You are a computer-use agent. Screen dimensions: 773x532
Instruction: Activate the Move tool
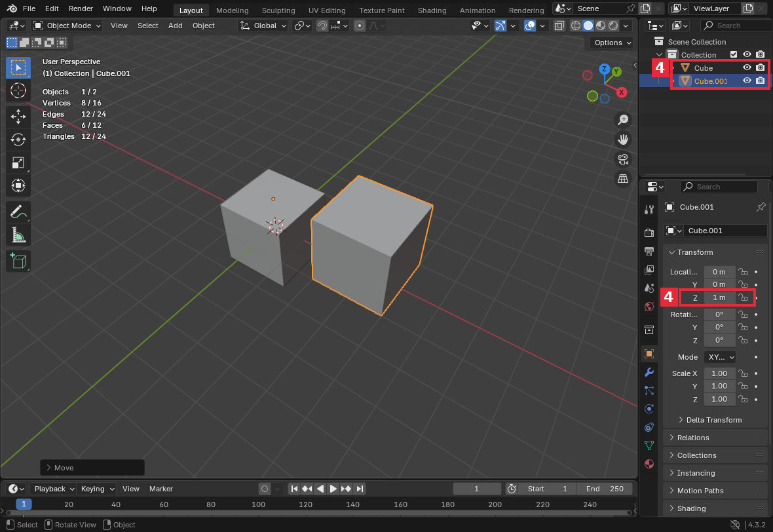(x=18, y=117)
